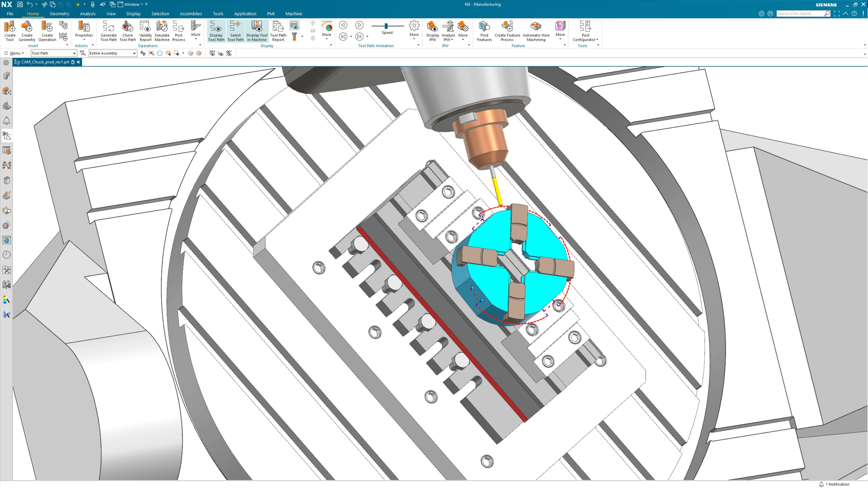Launch Automatic Hole Machining
This screenshot has height=488, width=868.
click(x=536, y=31)
